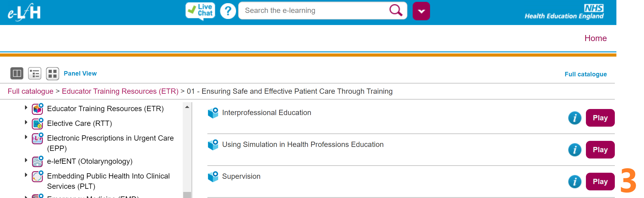
Task: Focus the Search the e-learning field
Action: [314, 11]
